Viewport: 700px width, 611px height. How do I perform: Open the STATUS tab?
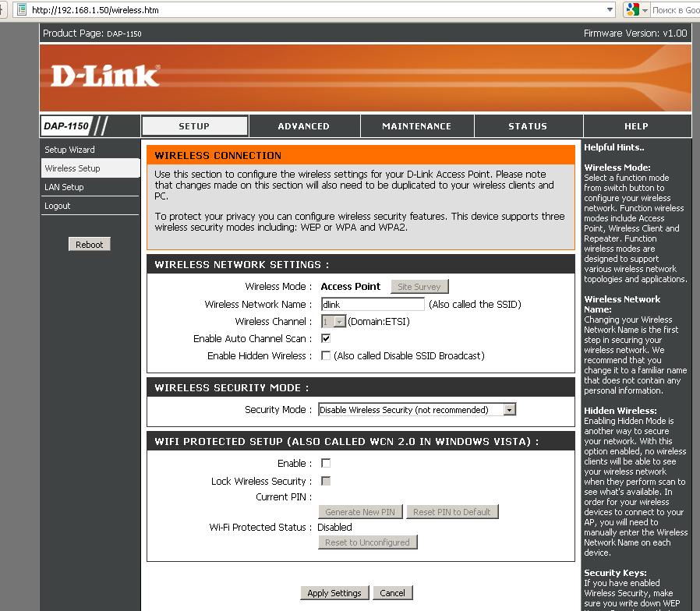(528, 125)
